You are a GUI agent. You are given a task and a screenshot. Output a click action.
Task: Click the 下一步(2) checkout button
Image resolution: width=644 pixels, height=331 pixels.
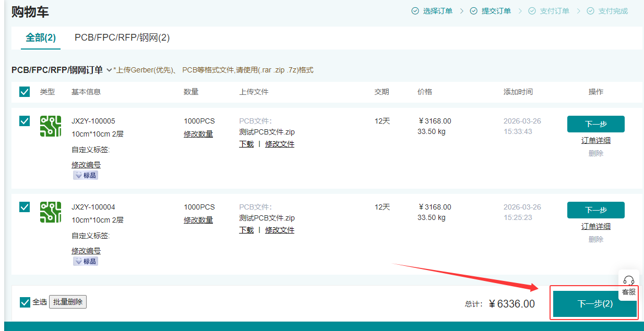(x=594, y=304)
